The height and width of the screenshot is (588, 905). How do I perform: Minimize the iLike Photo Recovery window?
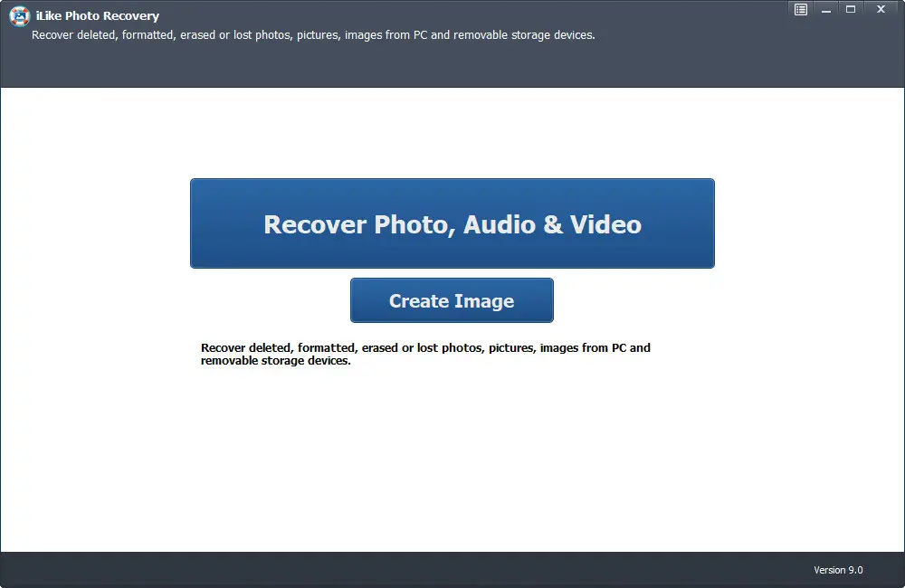pyautogui.click(x=826, y=10)
